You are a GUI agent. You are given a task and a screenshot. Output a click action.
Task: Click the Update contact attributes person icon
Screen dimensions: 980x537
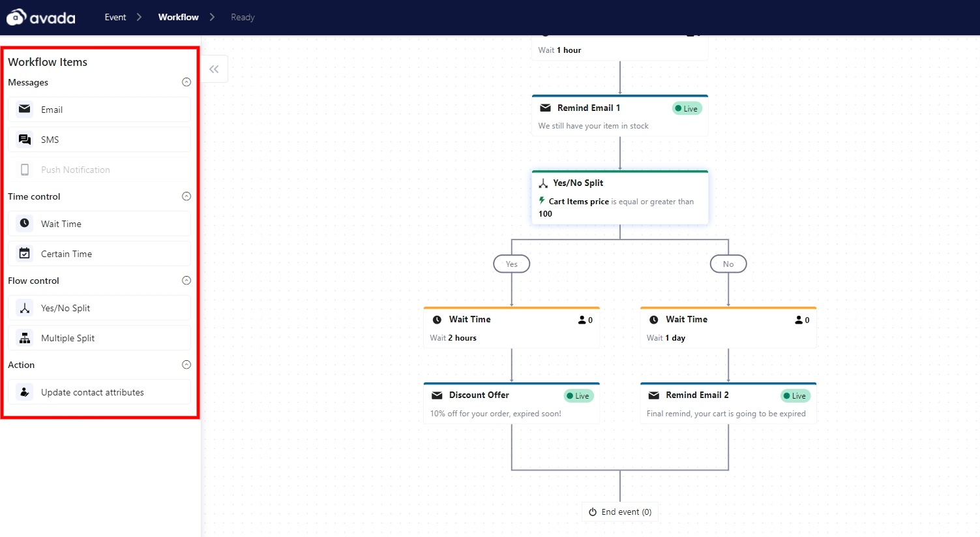(x=25, y=392)
